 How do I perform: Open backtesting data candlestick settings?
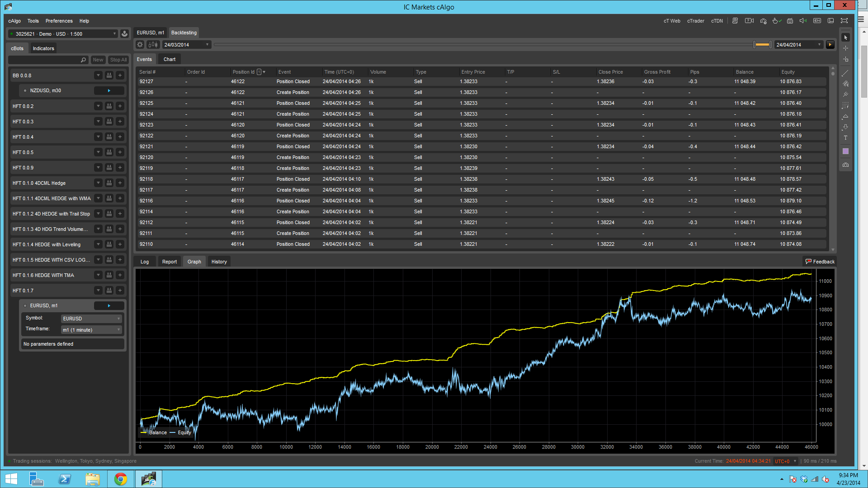pyautogui.click(x=153, y=45)
